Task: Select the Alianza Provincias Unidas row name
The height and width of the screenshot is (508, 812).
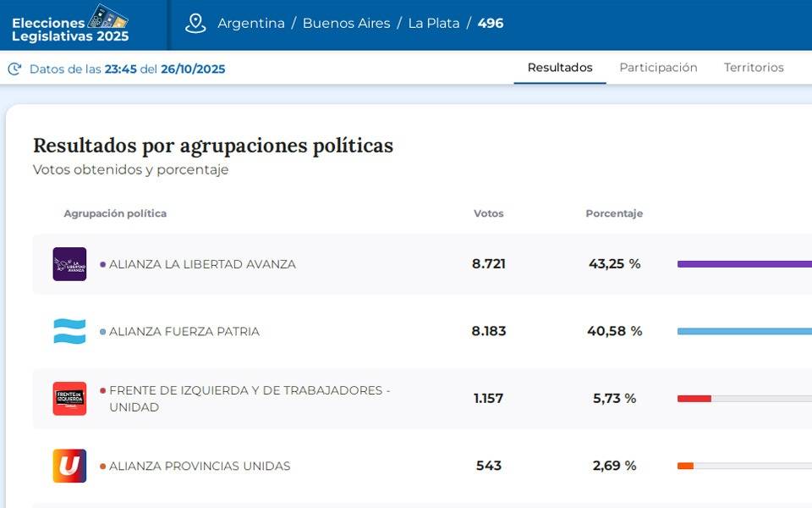Action: pos(200,466)
